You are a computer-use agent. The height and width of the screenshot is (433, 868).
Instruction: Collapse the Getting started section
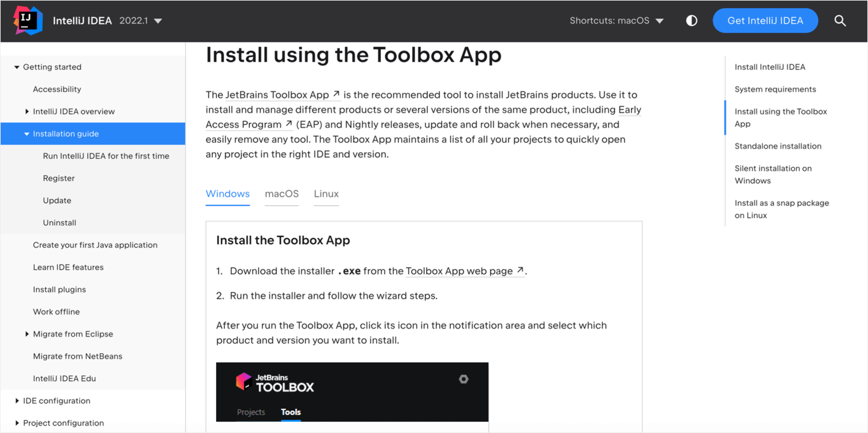(16, 67)
